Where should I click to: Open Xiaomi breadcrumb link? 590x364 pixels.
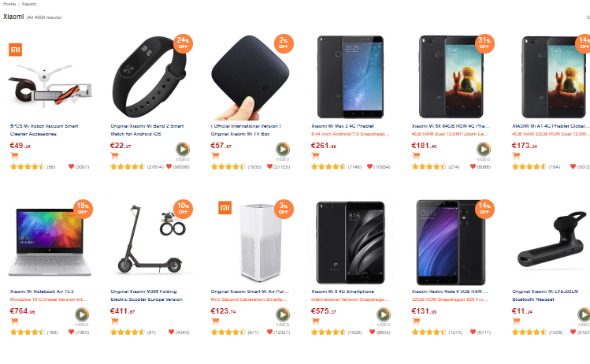[29, 4]
